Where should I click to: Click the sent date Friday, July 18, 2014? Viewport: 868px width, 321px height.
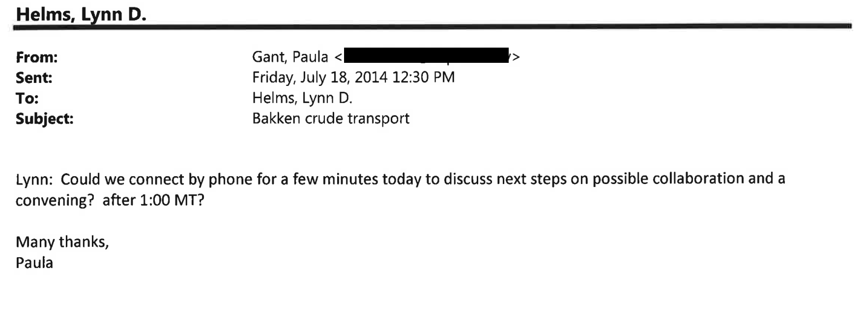click(320, 78)
